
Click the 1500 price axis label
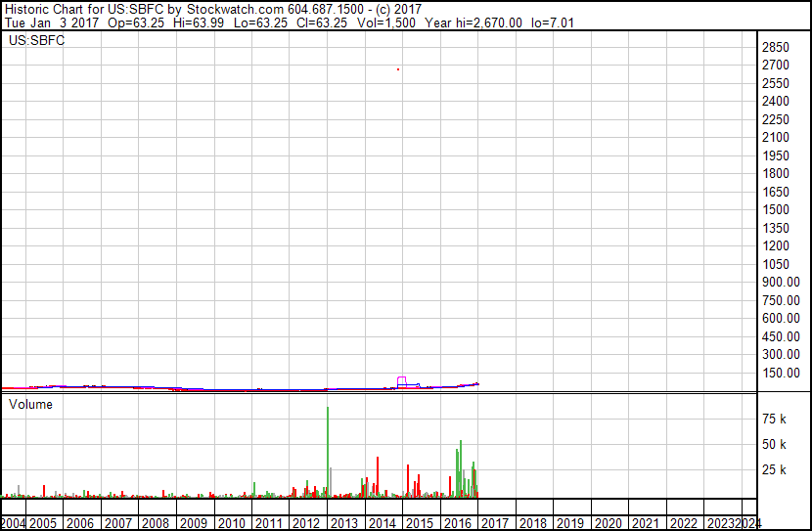(x=775, y=209)
